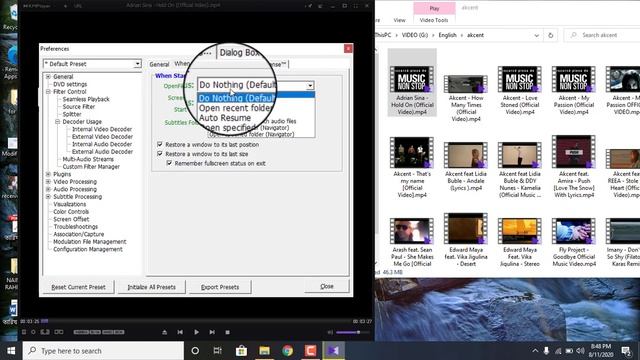Open File Explorer from the taskbar

click(264, 351)
